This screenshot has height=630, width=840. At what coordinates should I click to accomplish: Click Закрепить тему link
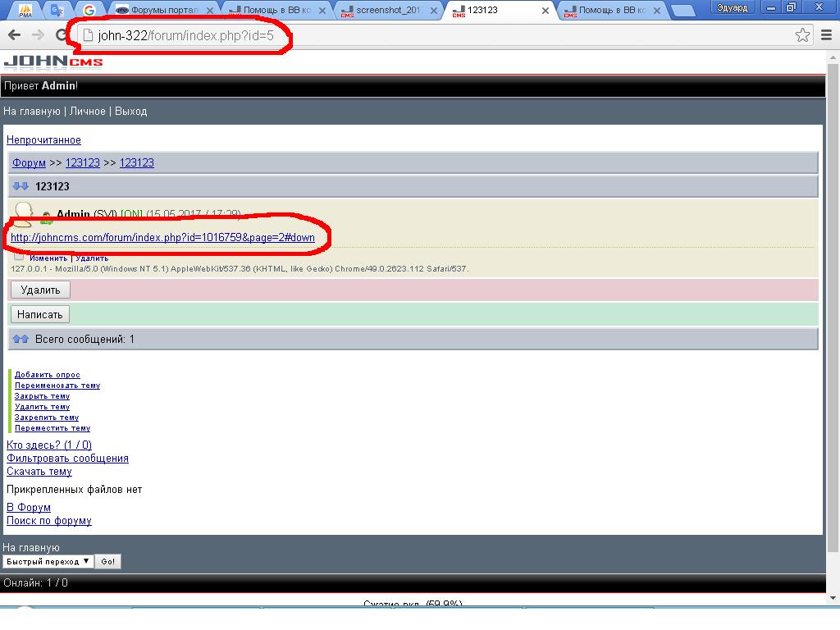pos(47,418)
